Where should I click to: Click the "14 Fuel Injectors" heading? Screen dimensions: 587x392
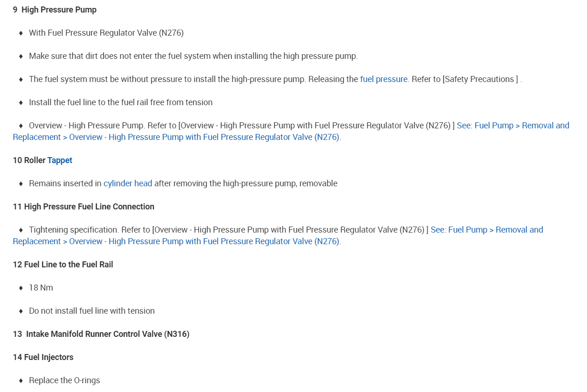43,357
